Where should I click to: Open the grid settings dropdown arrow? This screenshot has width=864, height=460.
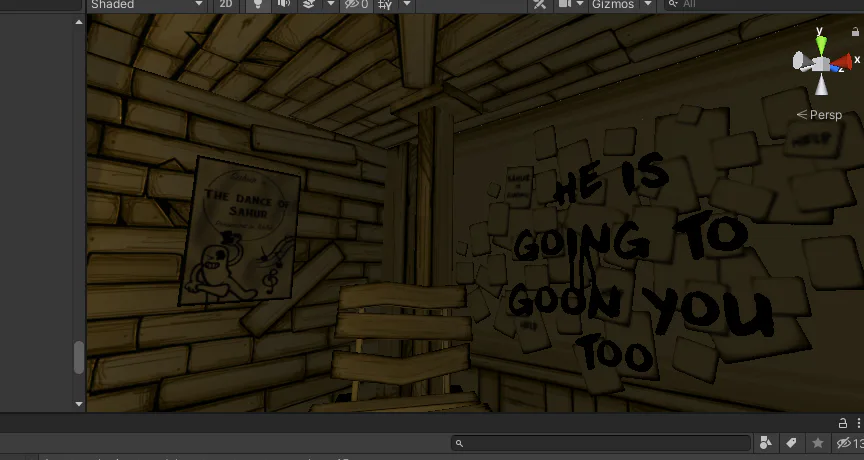point(407,4)
